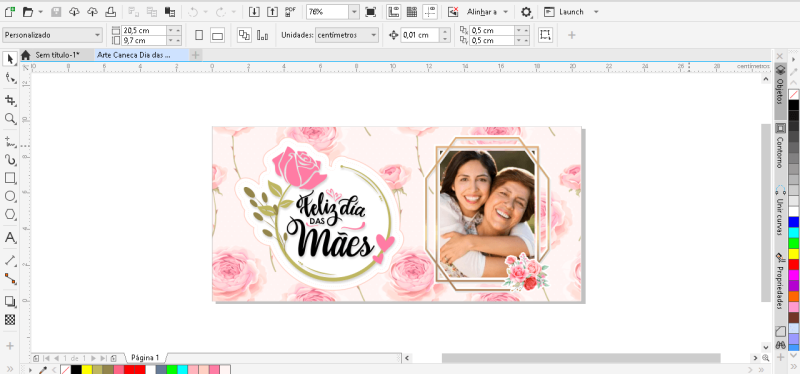Select the Crop tool
This screenshot has width=800, height=374.
pyautogui.click(x=10, y=100)
